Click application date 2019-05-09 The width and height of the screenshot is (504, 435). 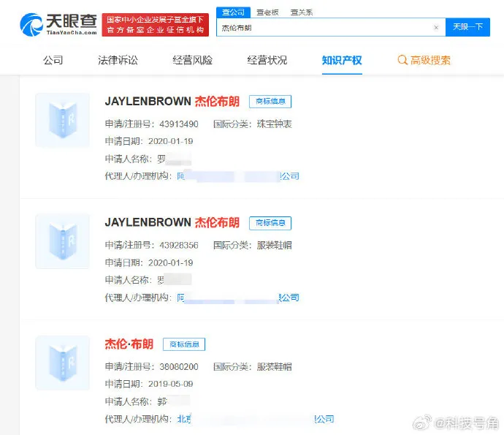(x=171, y=384)
